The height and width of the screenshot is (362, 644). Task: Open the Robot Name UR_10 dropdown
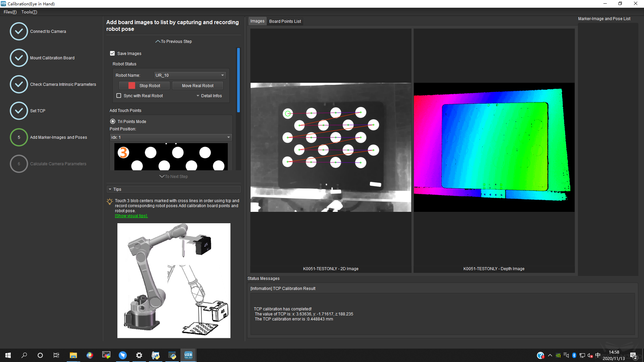(x=190, y=75)
